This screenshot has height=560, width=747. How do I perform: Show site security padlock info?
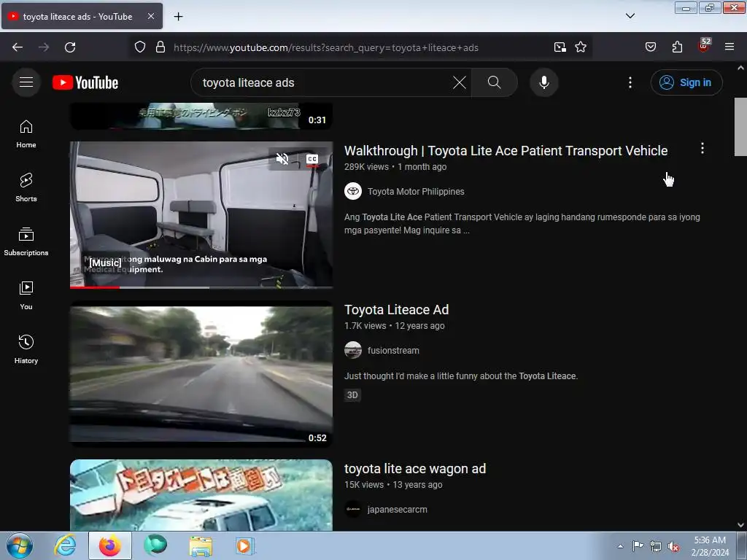[x=160, y=47]
